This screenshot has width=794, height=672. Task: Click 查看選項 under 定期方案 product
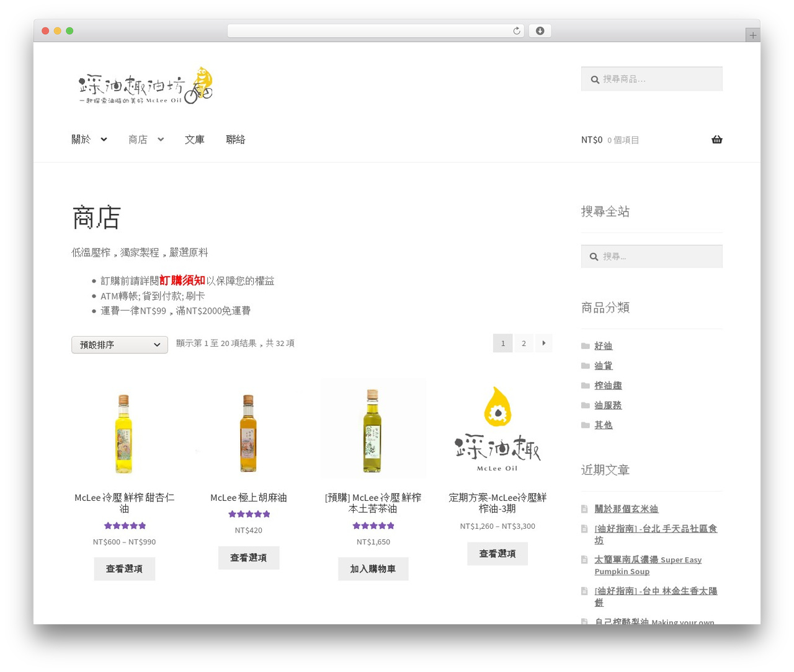pyautogui.click(x=497, y=554)
